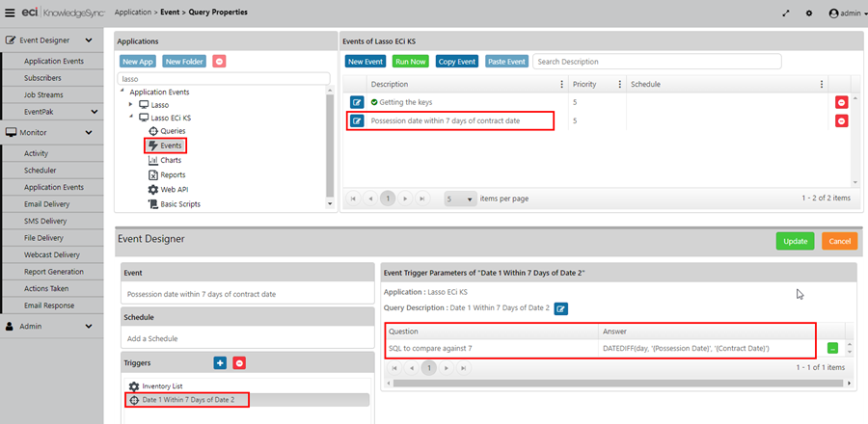Screen dimensions: 868x424
Task: Open Schedule column options menu
Action: 822,84
